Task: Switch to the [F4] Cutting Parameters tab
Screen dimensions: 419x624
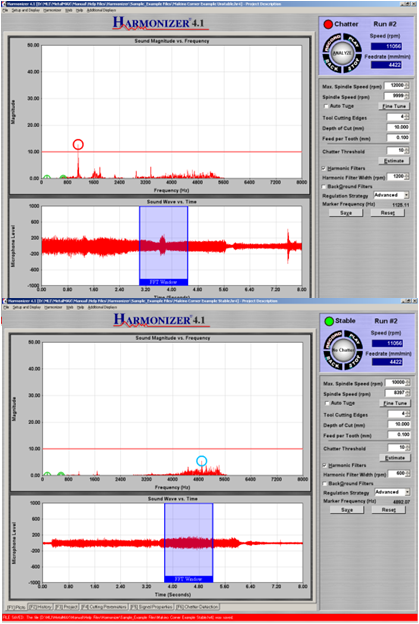Action: click(103, 607)
